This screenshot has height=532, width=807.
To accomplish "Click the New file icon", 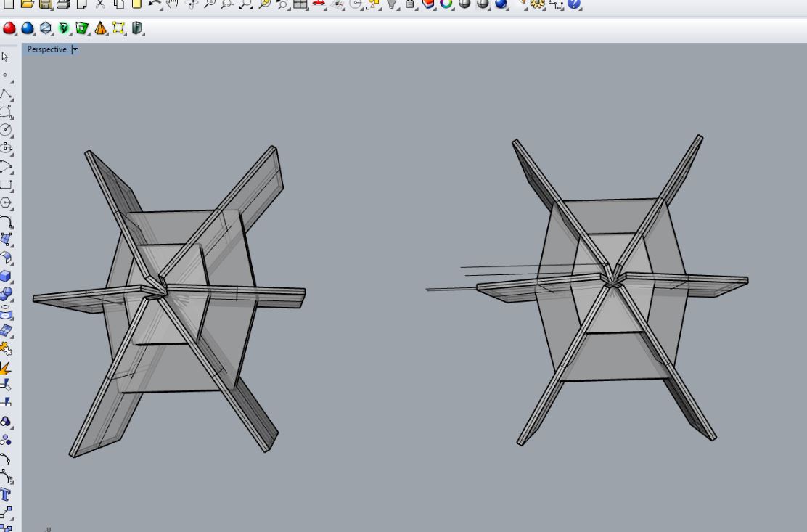I will [8, 4].
